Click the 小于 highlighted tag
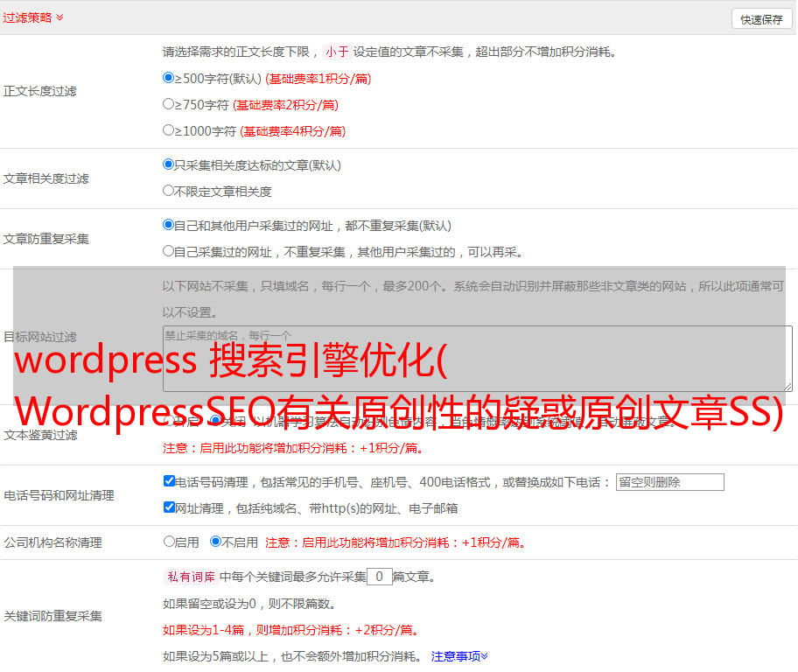Screen dimensions: 798x672 pyautogui.click(x=337, y=52)
